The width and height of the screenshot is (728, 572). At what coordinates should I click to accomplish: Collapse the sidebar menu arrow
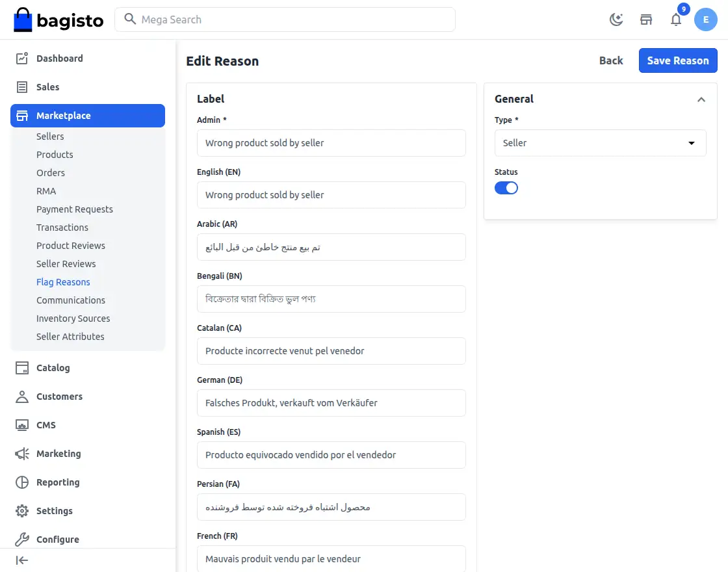coord(22,560)
